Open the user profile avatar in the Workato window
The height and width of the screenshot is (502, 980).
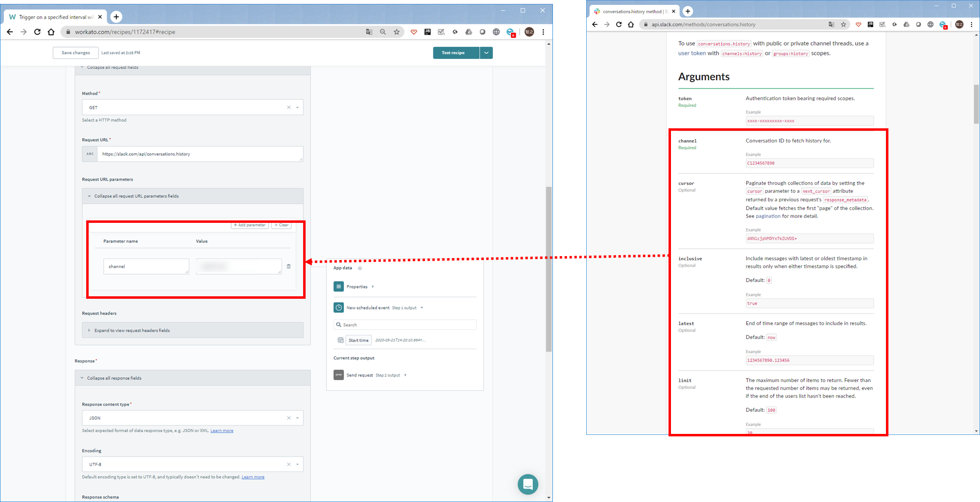pyautogui.click(x=529, y=32)
